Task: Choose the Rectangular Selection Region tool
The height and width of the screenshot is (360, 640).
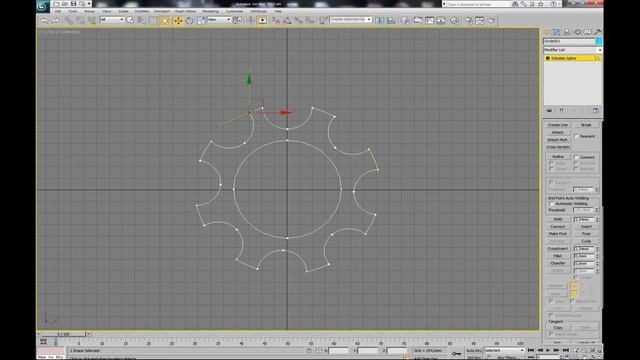Action: pyautogui.click(x=153, y=20)
